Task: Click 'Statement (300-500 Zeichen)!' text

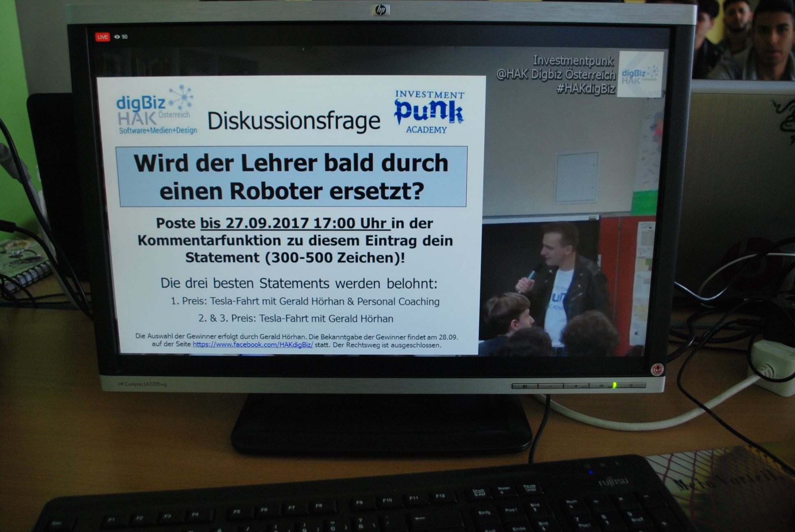Action: click(x=295, y=258)
